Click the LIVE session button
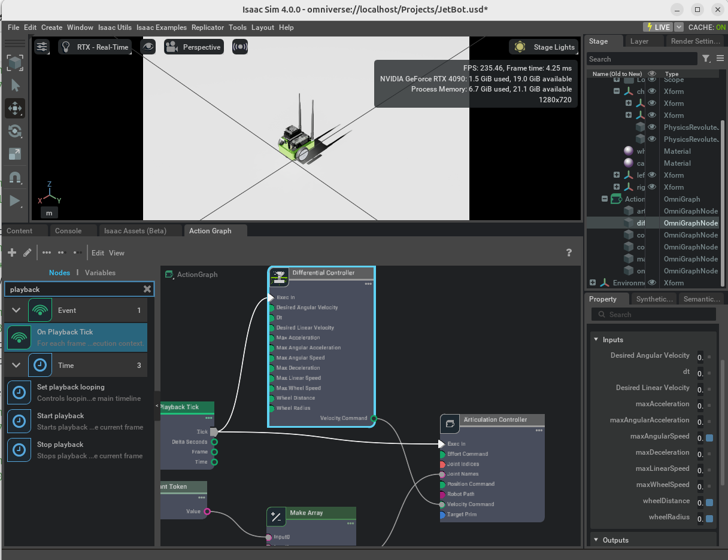 (658, 27)
